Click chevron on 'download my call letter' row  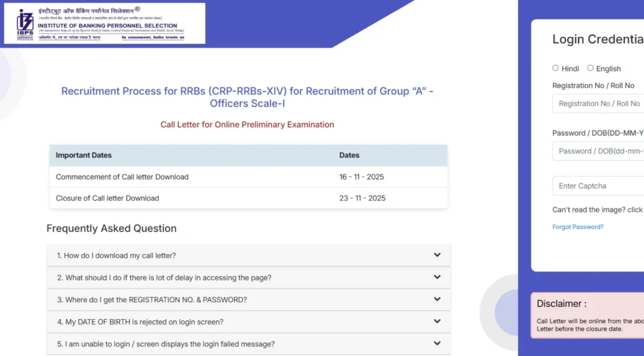click(437, 255)
